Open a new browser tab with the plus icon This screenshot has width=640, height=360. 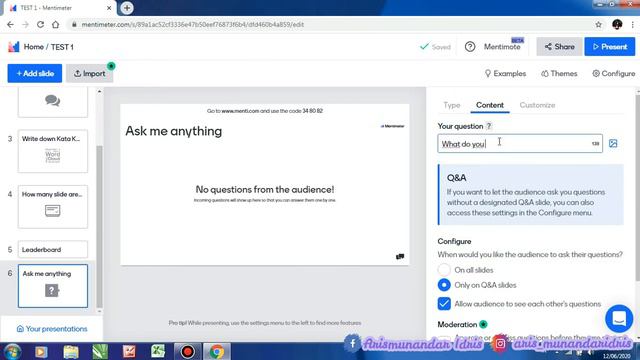(x=127, y=8)
